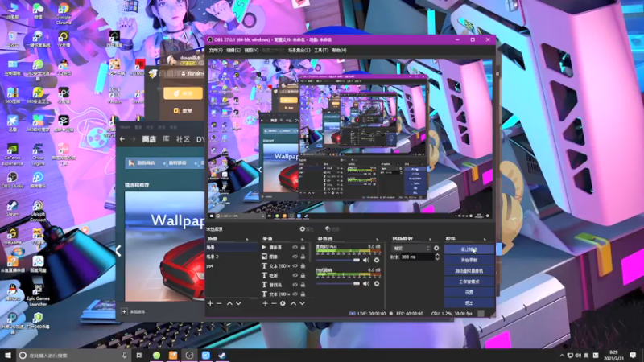Mute the 麦克风/Aux speaker icon
The image size is (644, 362).
[x=366, y=260]
